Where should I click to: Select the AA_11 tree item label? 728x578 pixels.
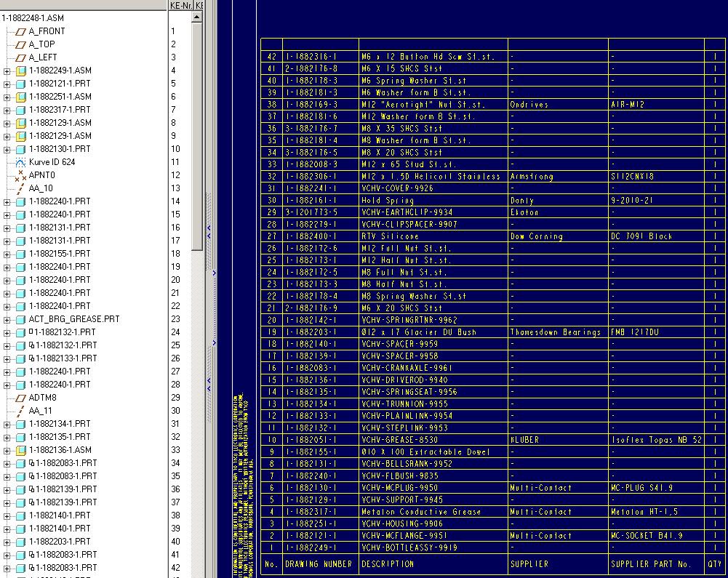pos(41,410)
